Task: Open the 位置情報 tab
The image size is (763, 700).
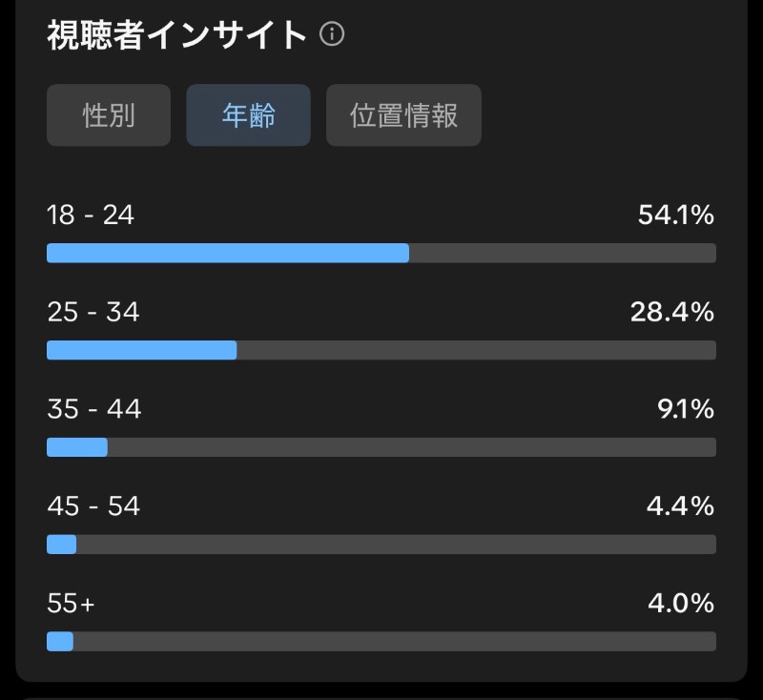Action: [x=403, y=115]
